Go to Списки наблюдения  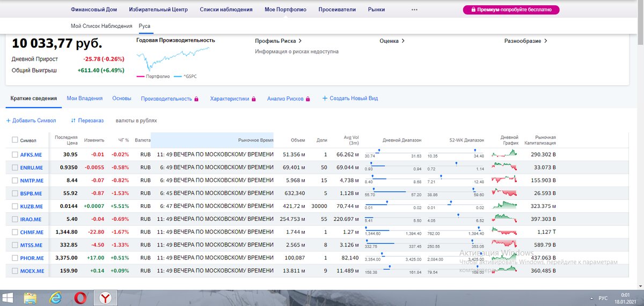[x=226, y=10]
